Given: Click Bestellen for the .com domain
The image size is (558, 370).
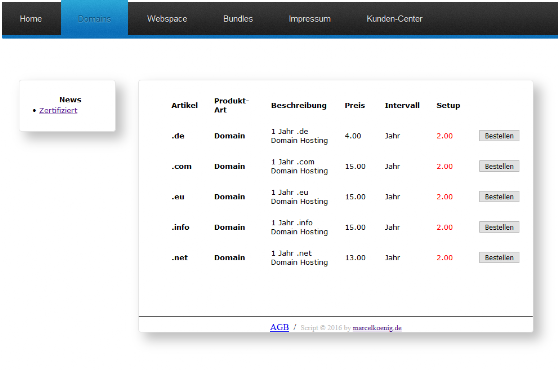Looking at the screenshot, I should (x=499, y=166).
